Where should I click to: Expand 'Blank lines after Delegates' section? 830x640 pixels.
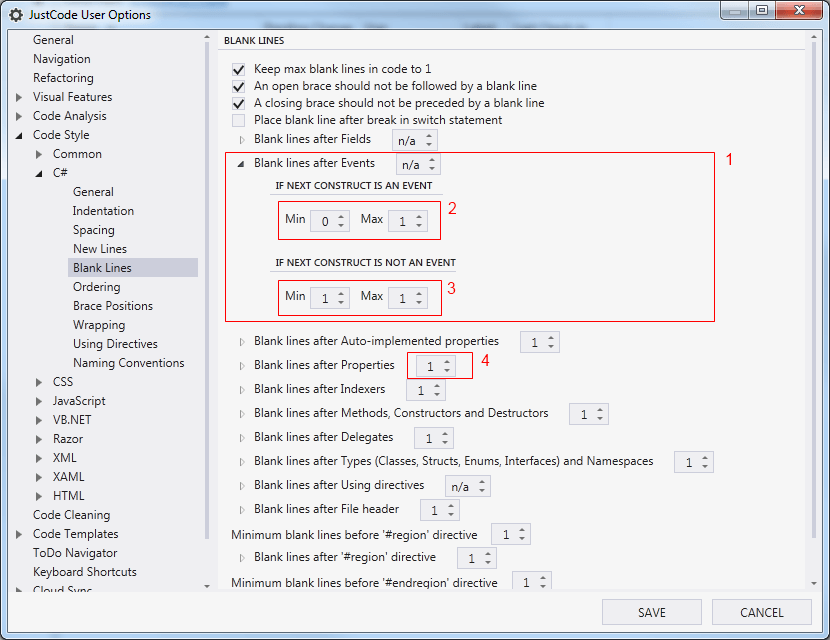pos(242,438)
